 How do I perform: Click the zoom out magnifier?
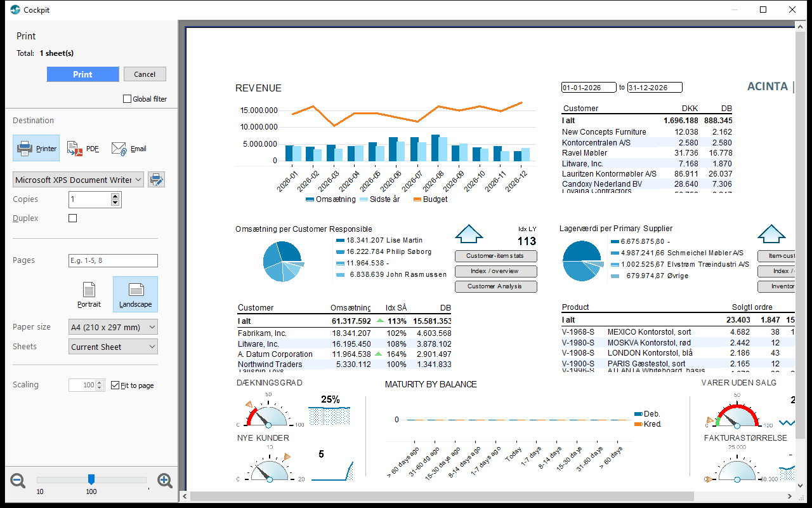coord(18,481)
